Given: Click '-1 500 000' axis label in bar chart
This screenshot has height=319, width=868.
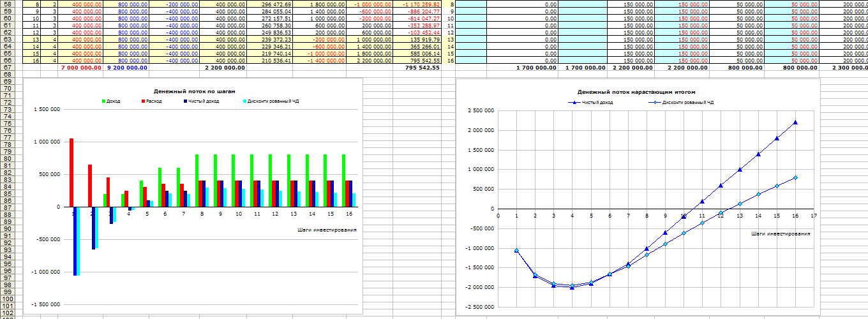Looking at the screenshot, I should point(45,304).
